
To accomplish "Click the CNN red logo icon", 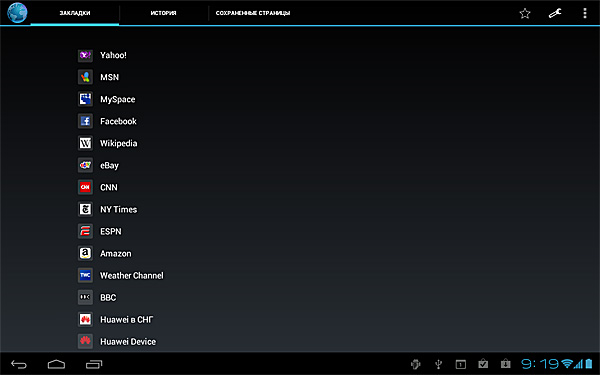I will click(x=85, y=187).
